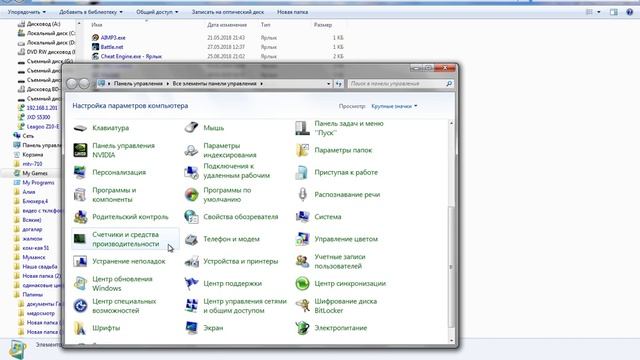Refresh the Control Panel address bar

(339, 84)
